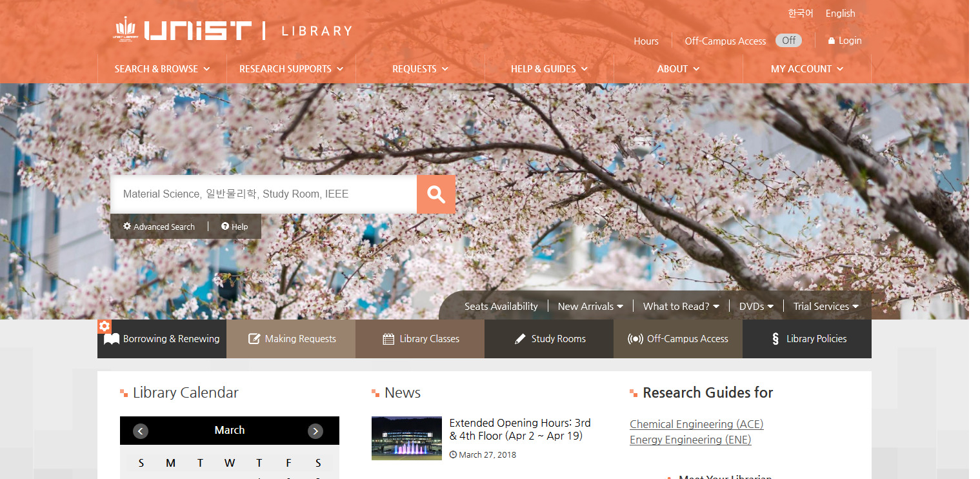980x479 pixels.
Task: Open Library Policies quick link
Action: pyautogui.click(x=807, y=339)
